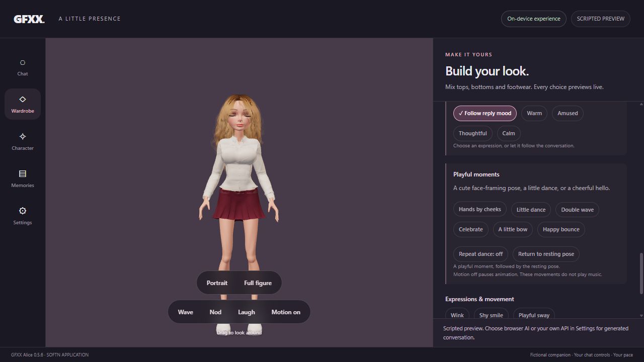Click 'GFXX Alice 0.5.6' footer text
644x362 pixels.
pos(27,355)
